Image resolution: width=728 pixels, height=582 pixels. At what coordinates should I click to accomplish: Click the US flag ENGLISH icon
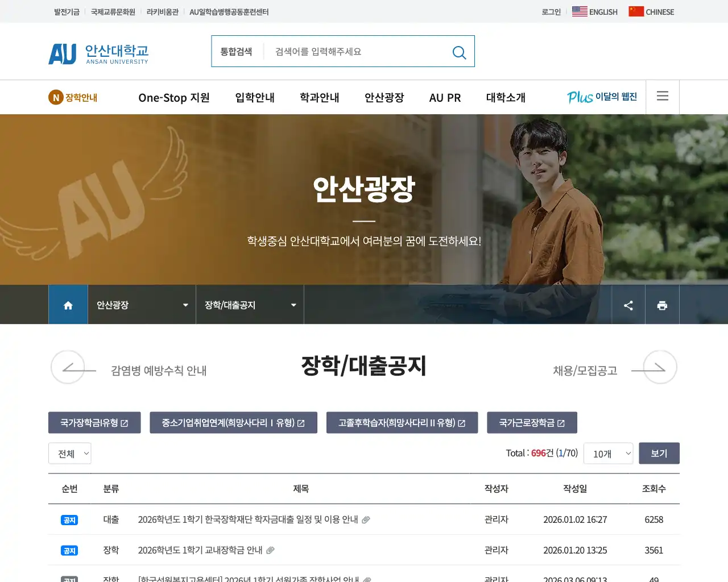tap(580, 11)
